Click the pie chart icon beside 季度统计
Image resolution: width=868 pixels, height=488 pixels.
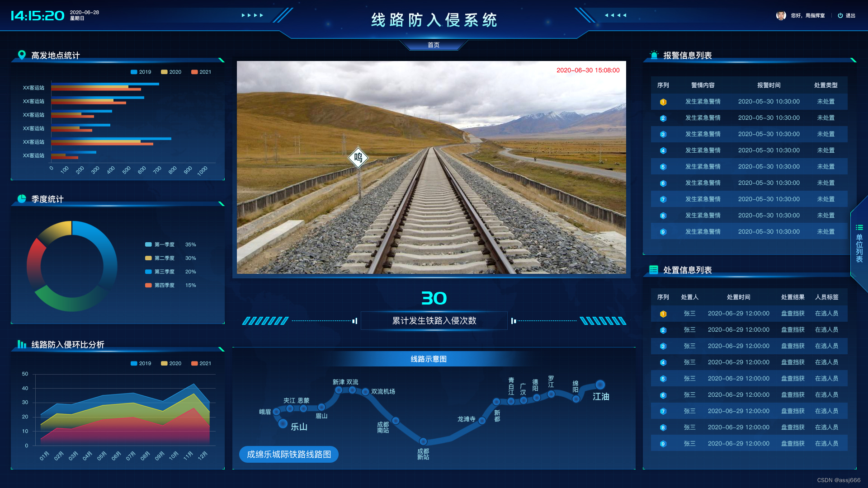tap(21, 199)
